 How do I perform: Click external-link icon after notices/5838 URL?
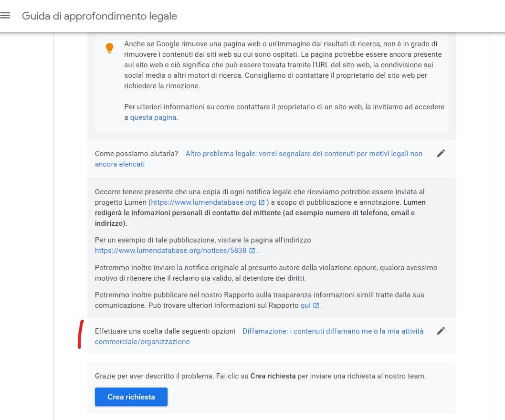click(x=252, y=250)
